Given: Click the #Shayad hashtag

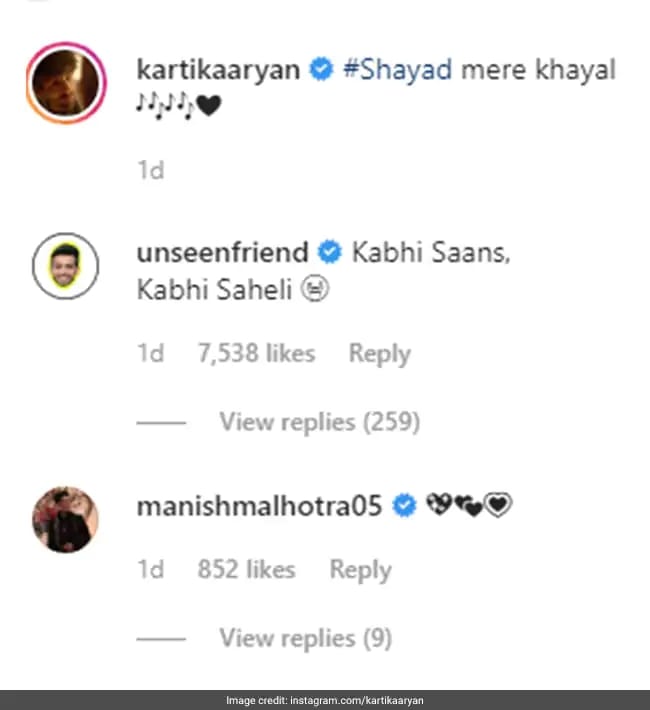Looking at the screenshot, I should click(x=398, y=70).
